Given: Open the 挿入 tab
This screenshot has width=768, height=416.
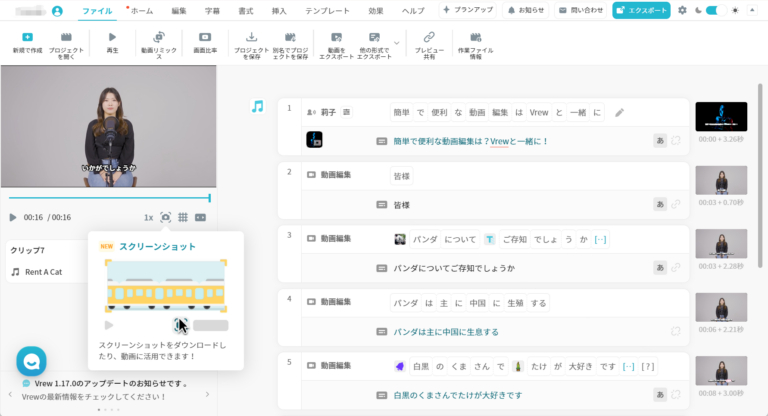Looking at the screenshot, I should pyautogui.click(x=279, y=11).
